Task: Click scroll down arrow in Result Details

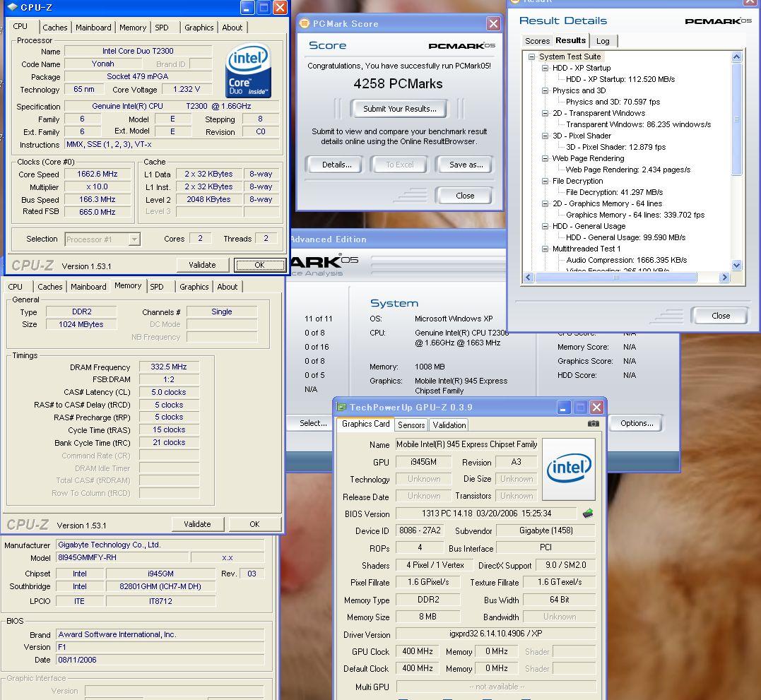Action: [736, 266]
